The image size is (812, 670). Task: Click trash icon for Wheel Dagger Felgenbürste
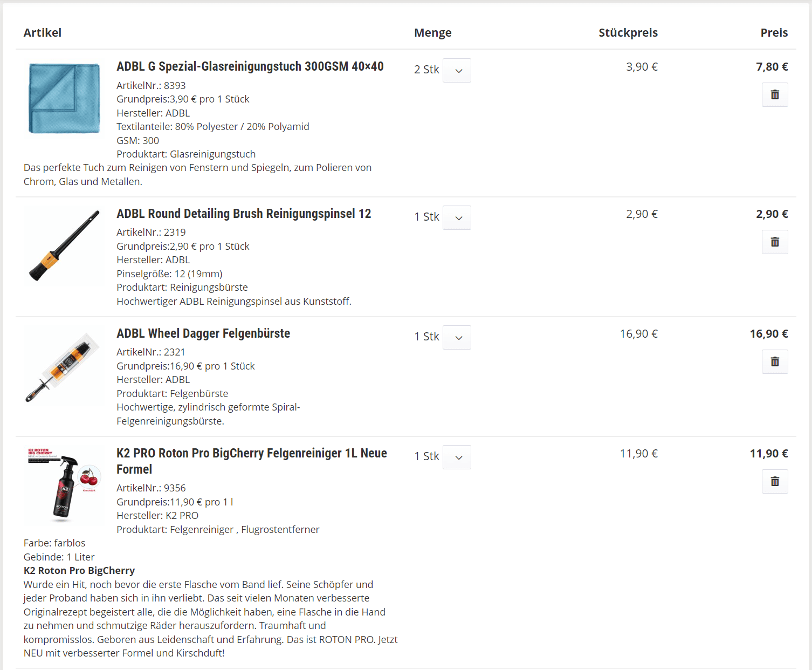[774, 362]
